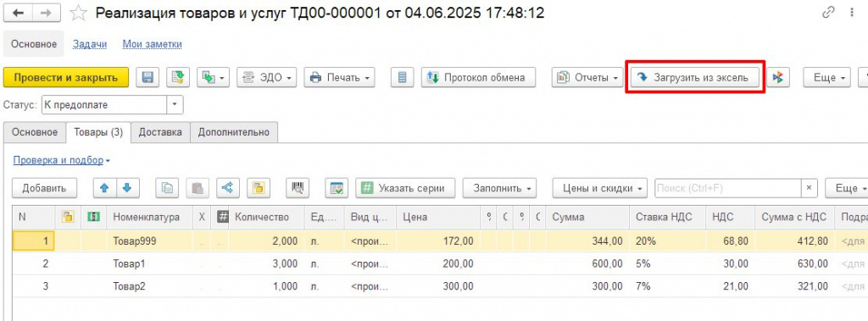The width and height of the screenshot is (868, 321).
Task: Click the Номенклатура column header
Action: pos(150,218)
